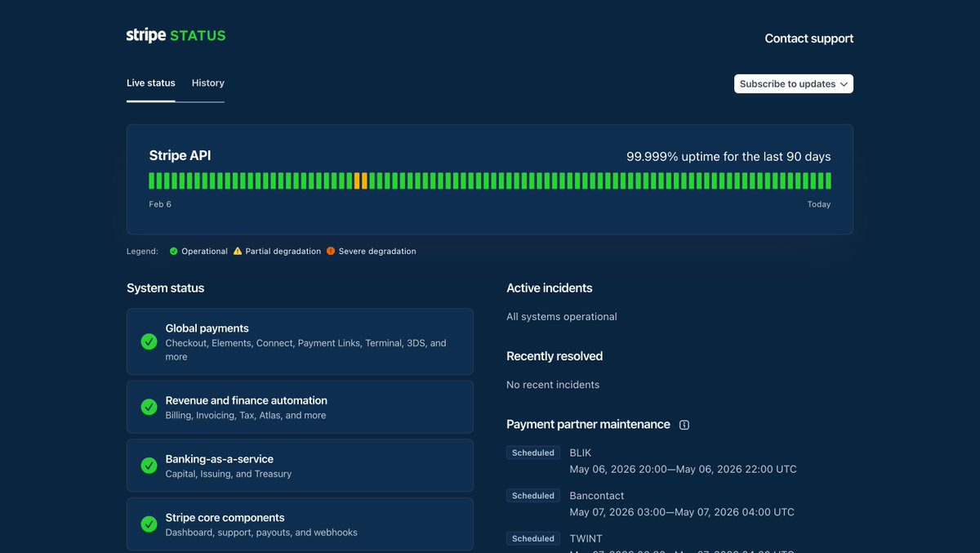Click the yellow Partial degradation triangle icon
980x553 pixels.
[238, 252]
